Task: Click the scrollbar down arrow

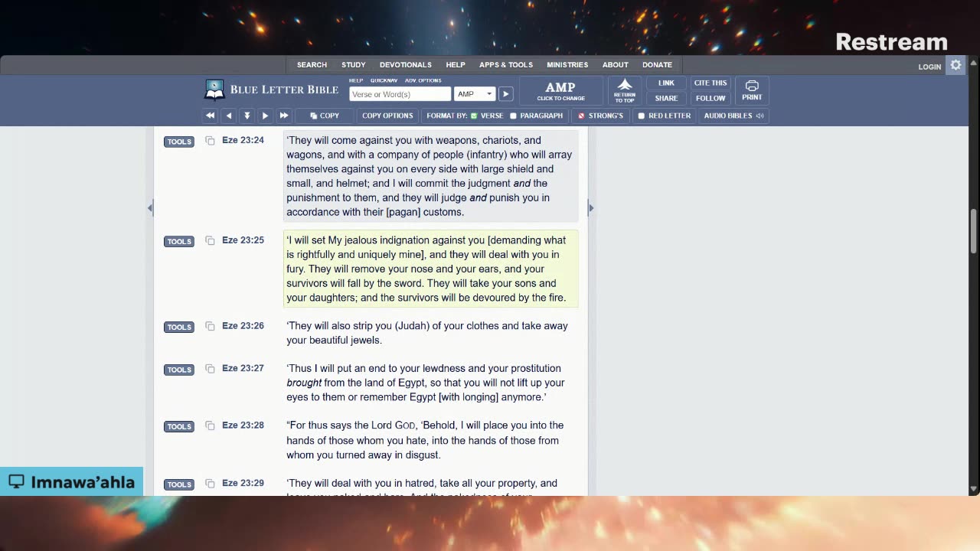Action: 974,488
